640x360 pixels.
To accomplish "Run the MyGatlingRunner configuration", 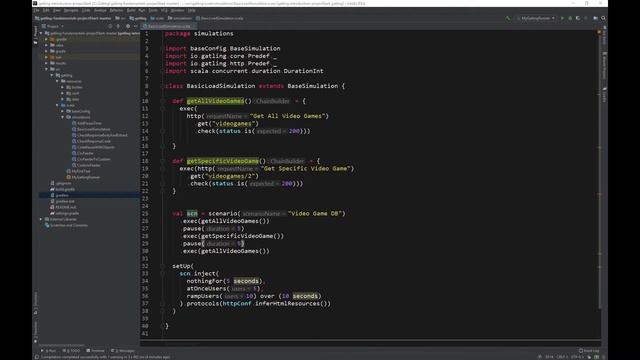I will click(x=562, y=18).
